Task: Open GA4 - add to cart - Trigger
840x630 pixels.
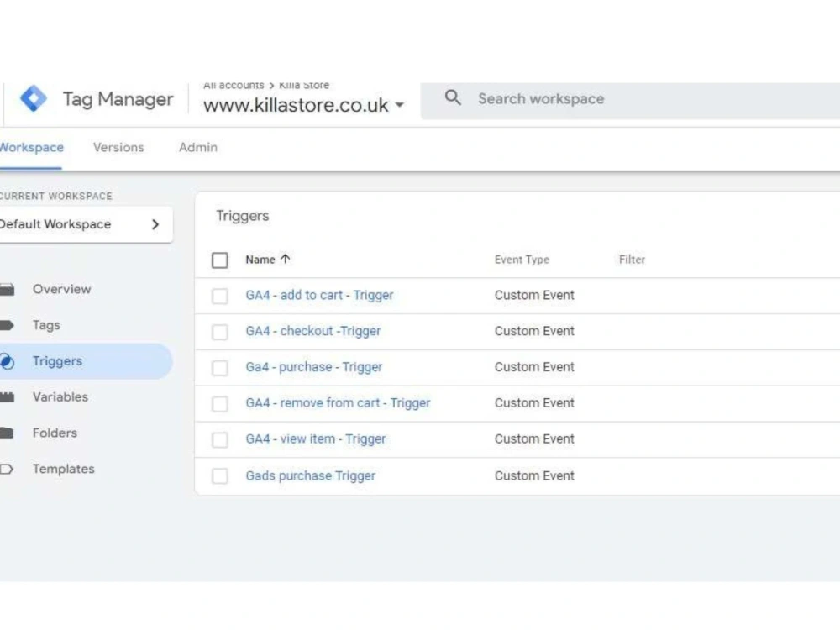Action: (x=319, y=295)
